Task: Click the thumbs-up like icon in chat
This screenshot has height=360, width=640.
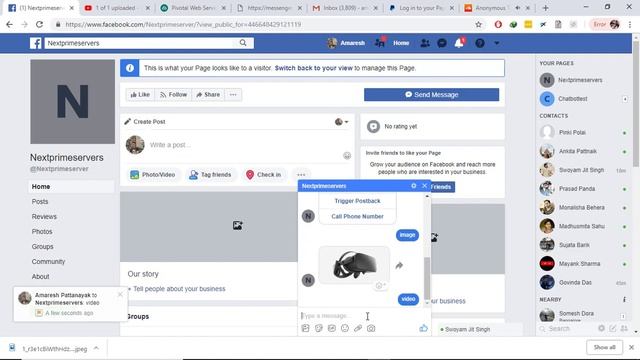Action: click(423, 328)
